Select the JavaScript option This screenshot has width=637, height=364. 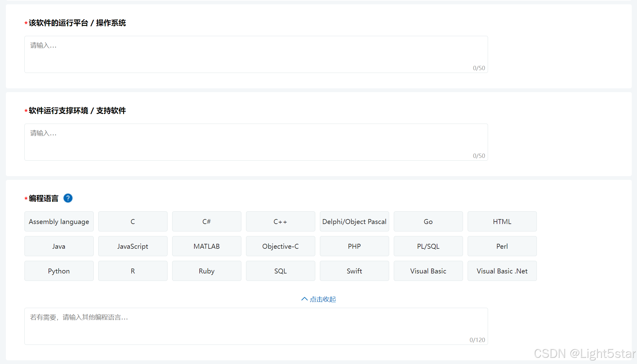pyautogui.click(x=133, y=246)
